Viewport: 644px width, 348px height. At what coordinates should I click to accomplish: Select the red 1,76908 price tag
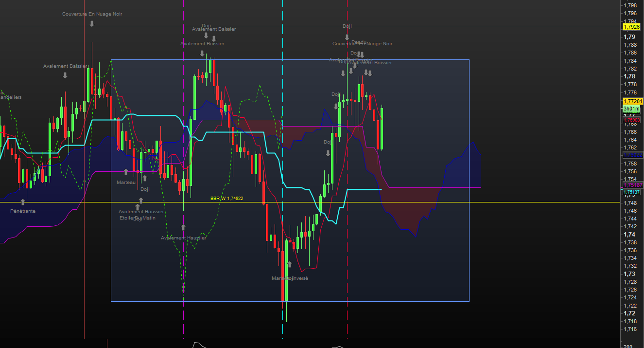click(632, 120)
